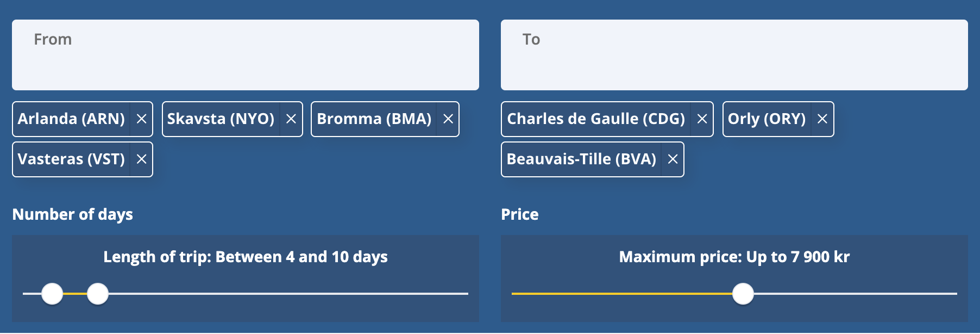Remove the Charles de Gaulle (CDG) tag
The image size is (980, 334).
(x=702, y=119)
